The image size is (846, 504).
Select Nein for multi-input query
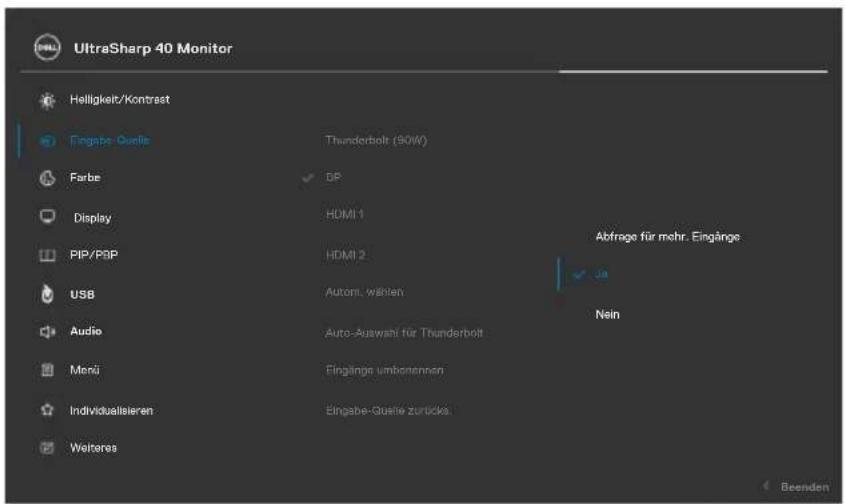click(x=608, y=314)
